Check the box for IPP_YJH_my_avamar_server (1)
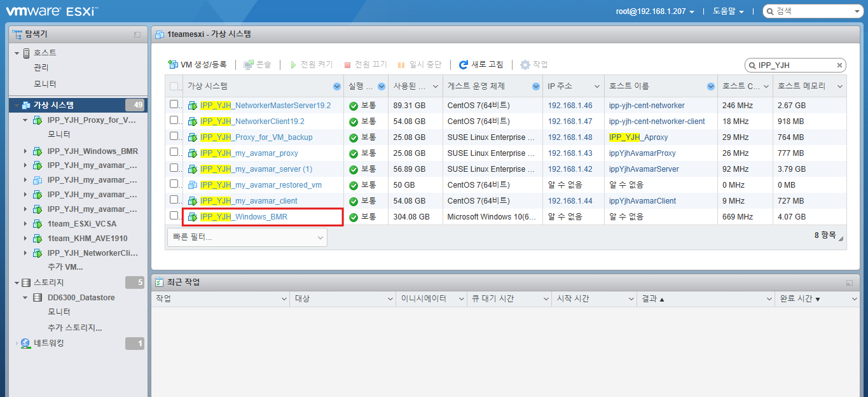The height and width of the screenshot is (397, 868). (174, 168)
